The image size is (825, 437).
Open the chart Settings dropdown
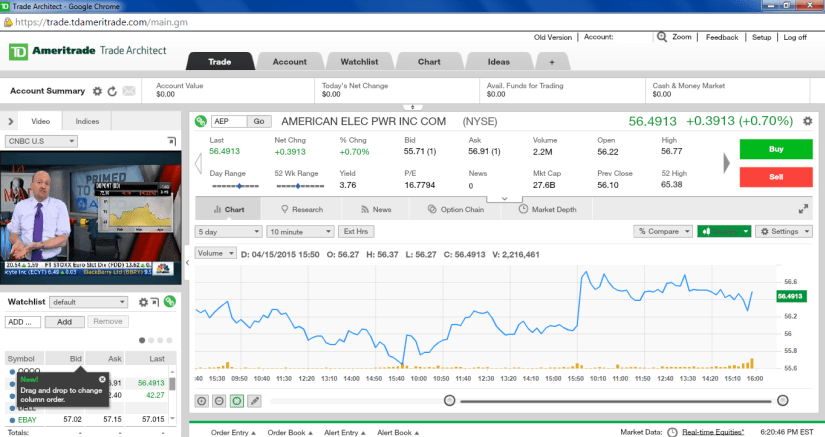(x=784, y=231)
